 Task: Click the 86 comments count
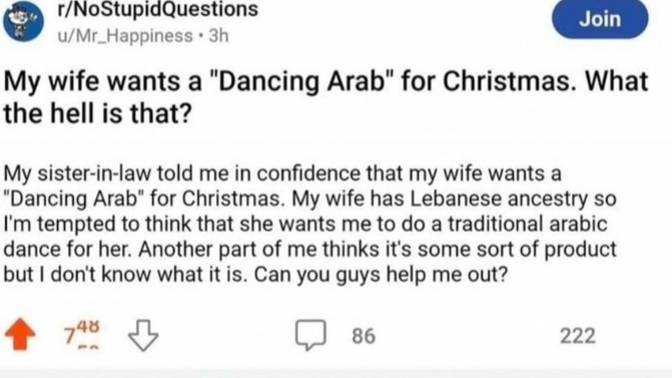point(363,336)
